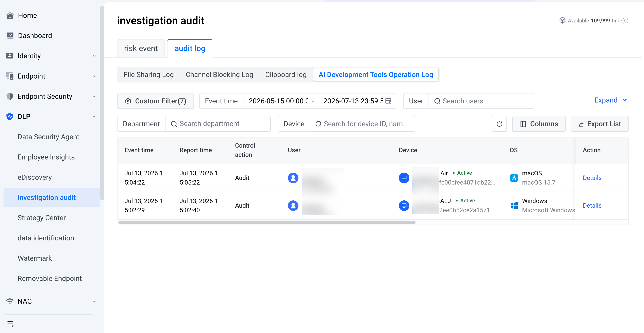Open the calendar icon in Event time

click(x=388, y=101)
